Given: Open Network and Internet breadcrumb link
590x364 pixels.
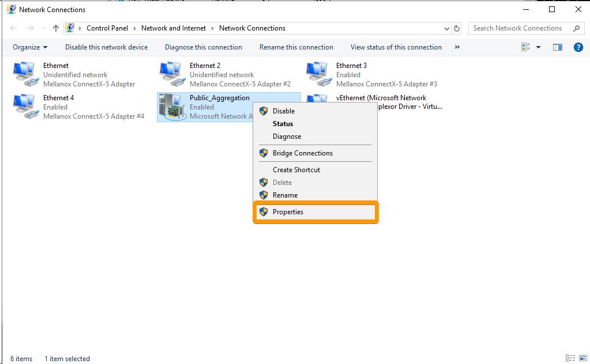Looking at the screenshot, I should [174, 28].
